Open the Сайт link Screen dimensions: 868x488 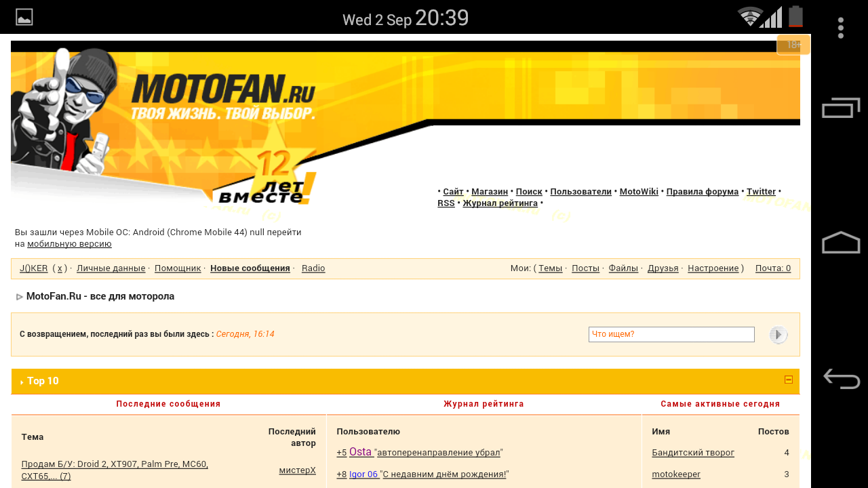[x=454, y=192]
